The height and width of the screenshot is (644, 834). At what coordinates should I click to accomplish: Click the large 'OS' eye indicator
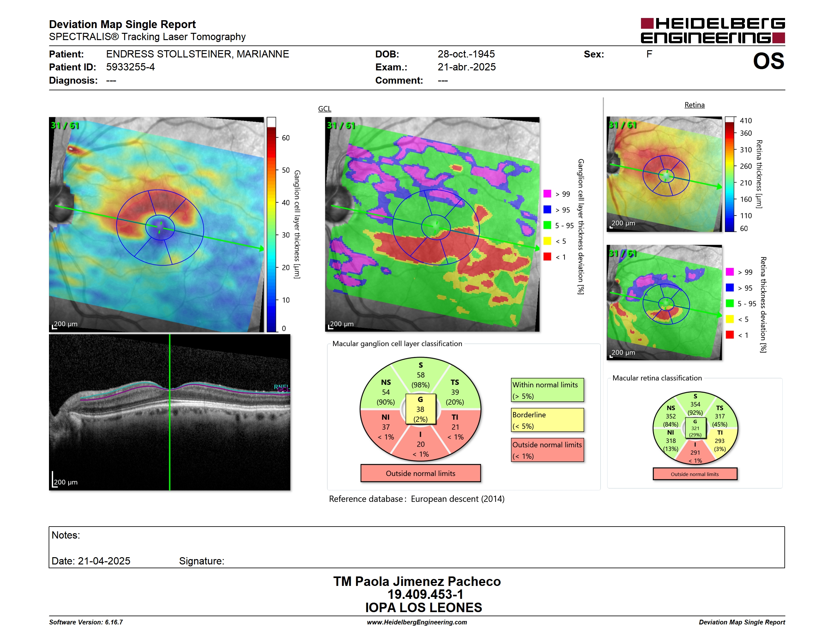768,61
